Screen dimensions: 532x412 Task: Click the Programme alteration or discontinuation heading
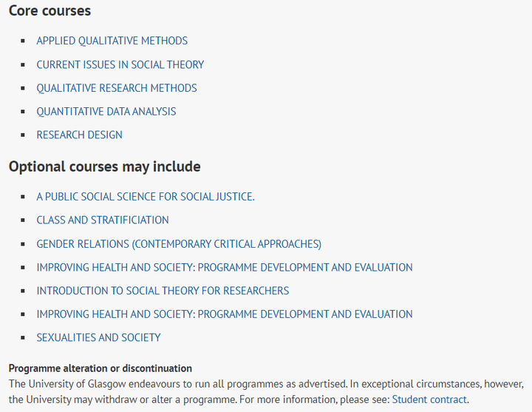[100, 368]
